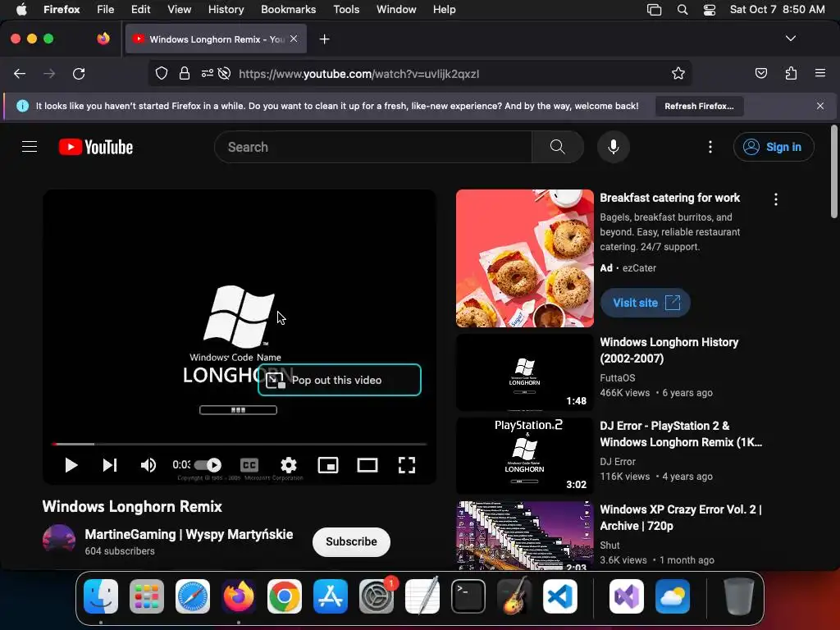
Task: Toggle the autoplay switch in player
Action: tap(208, 465)
